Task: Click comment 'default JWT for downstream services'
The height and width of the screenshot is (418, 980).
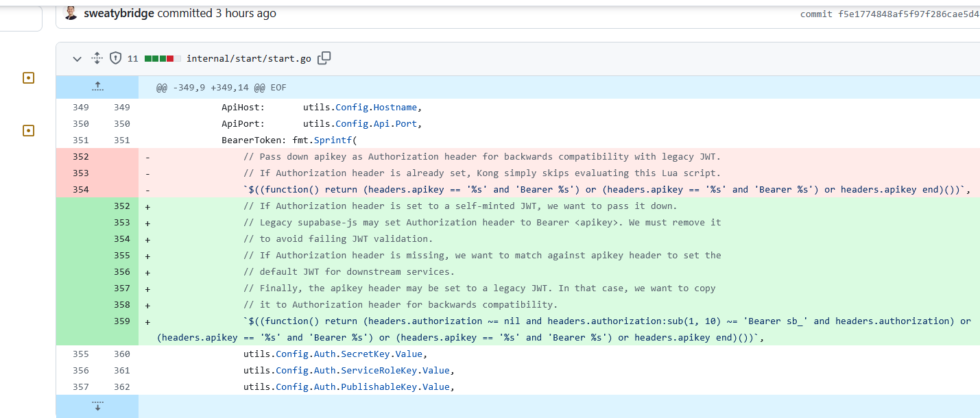Action: [x=349, y=271]
